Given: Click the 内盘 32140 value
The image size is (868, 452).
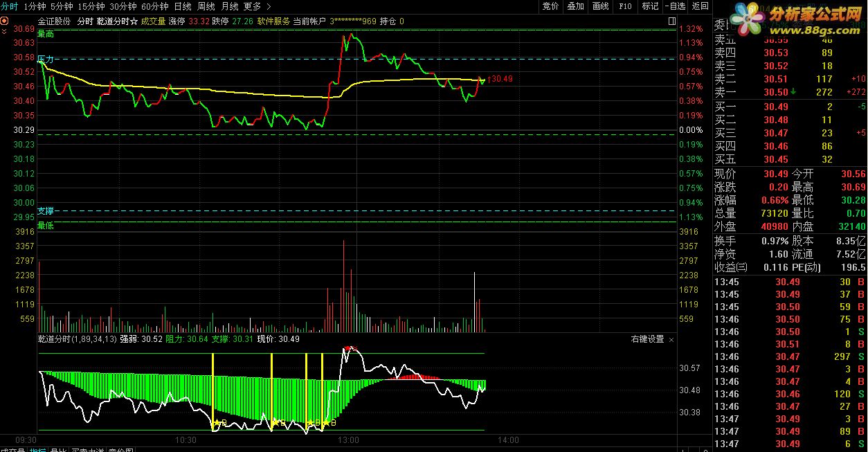Looking at the screenshot, I should (x=851, y=226).
